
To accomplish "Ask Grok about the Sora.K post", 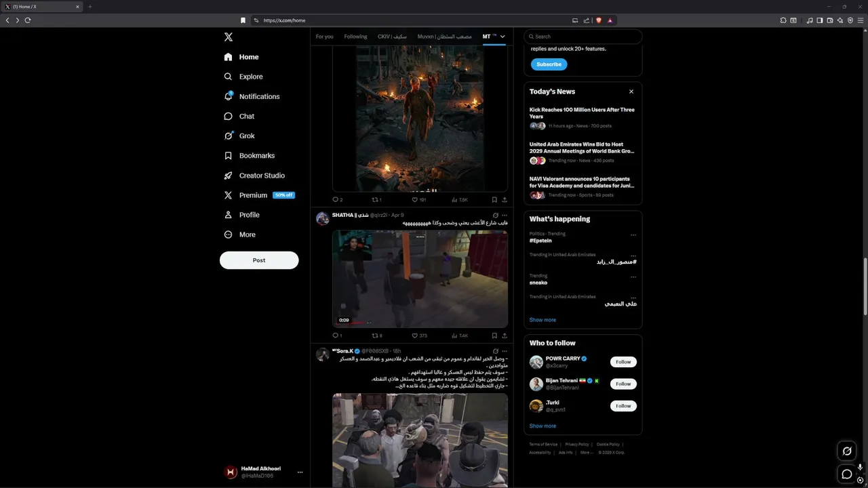I will pos(495,351).
